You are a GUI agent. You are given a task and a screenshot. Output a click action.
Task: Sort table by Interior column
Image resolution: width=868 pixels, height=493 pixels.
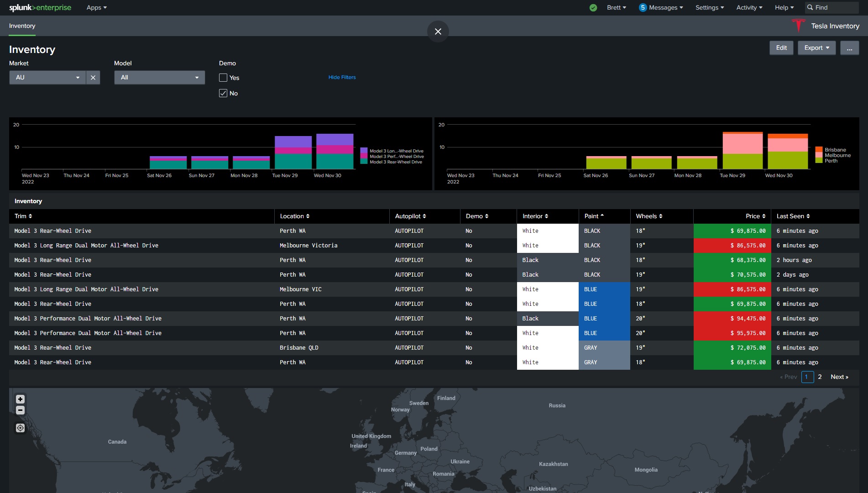535,216
